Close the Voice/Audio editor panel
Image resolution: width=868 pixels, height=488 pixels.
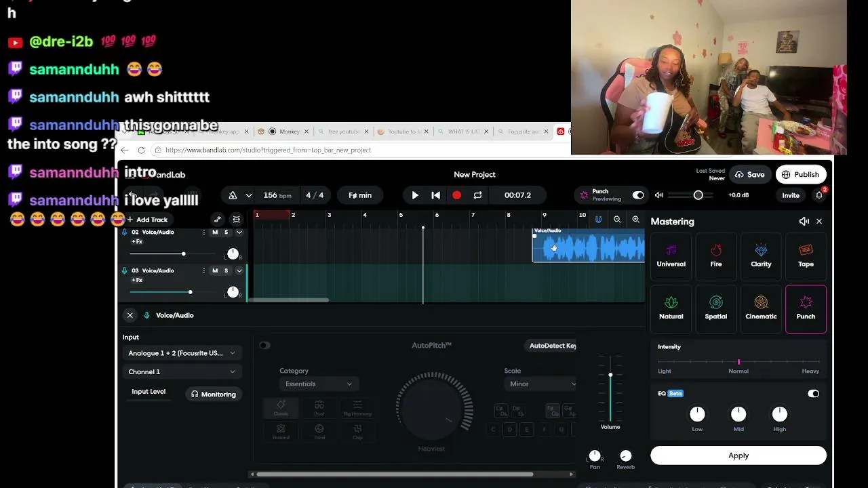click(130, 315)
